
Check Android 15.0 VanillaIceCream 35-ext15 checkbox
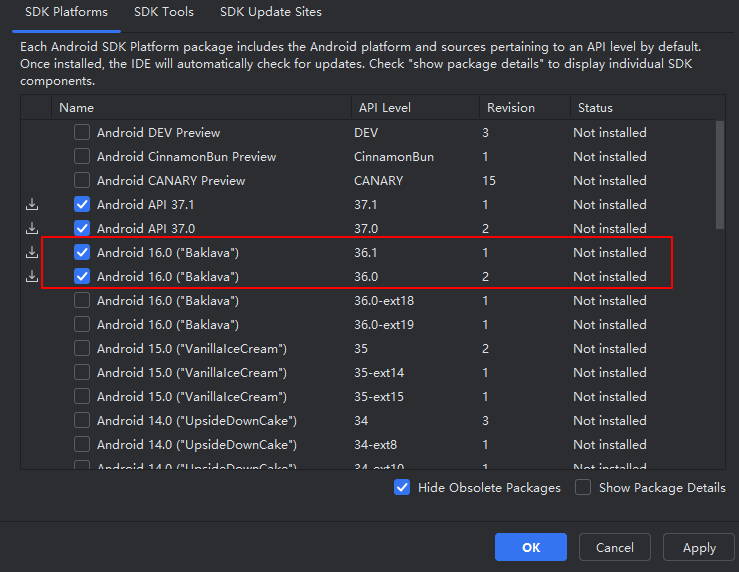(x=82, y=397)
